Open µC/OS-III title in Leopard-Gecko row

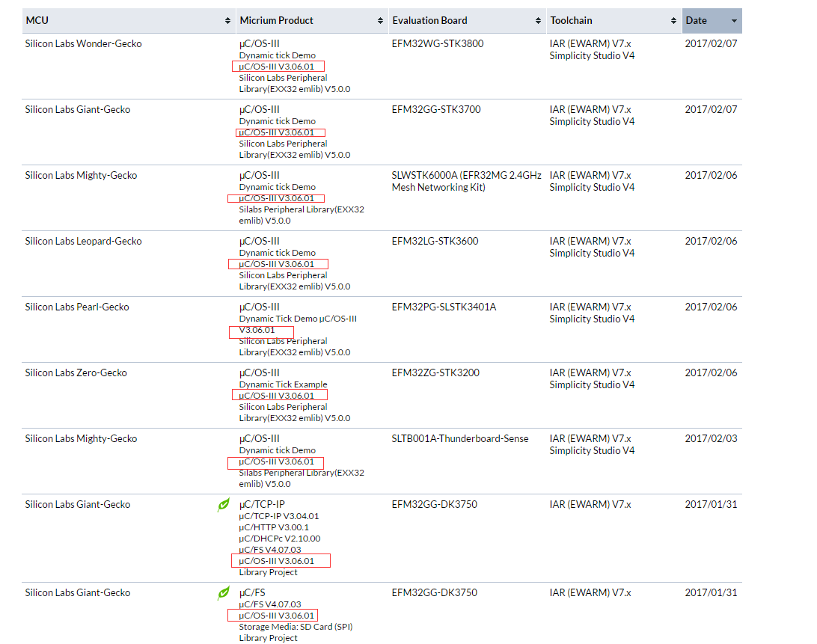[260, 242]
